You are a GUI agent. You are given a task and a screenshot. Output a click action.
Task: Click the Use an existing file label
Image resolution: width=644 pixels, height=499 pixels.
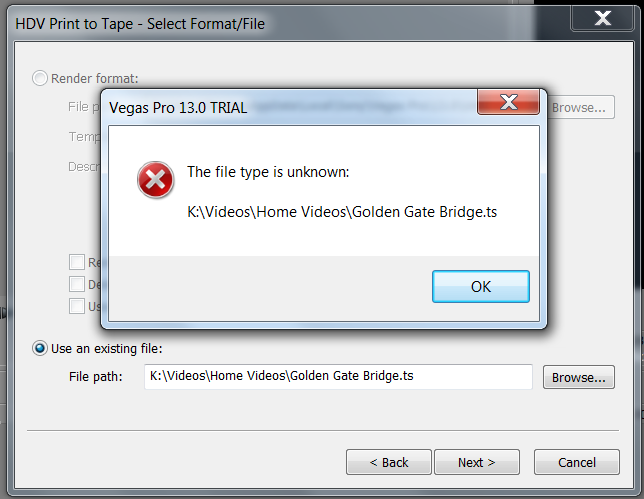(107, 348)
